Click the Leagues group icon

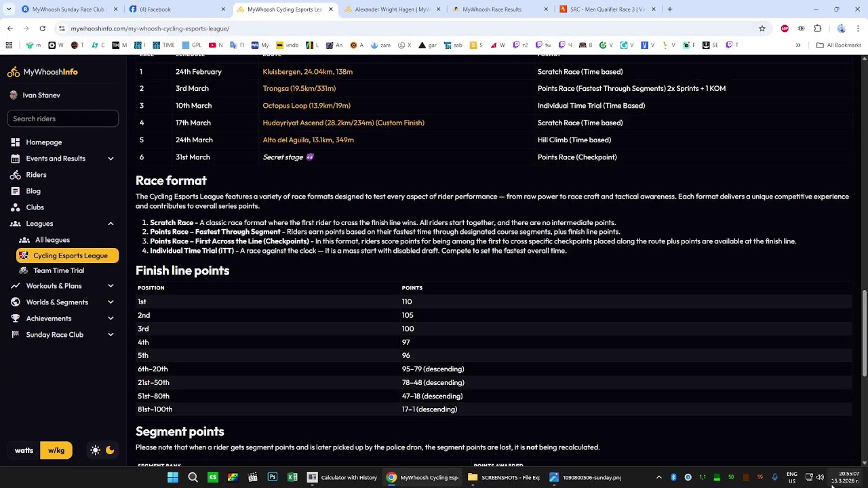click(x=15, y=224)
